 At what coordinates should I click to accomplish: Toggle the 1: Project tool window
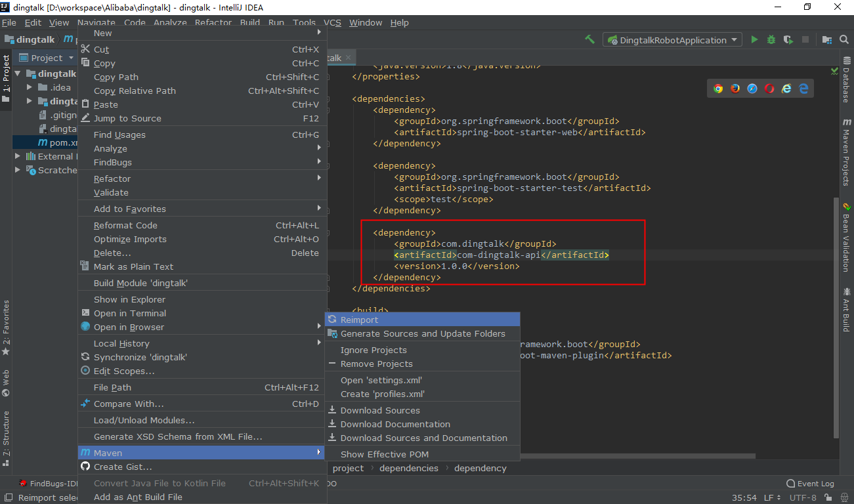(6, 79)
